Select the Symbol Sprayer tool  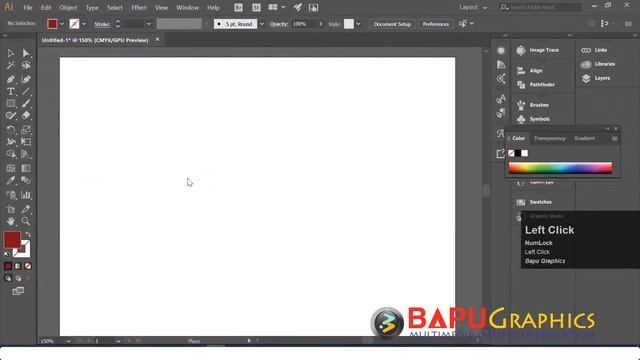[11, 195]
